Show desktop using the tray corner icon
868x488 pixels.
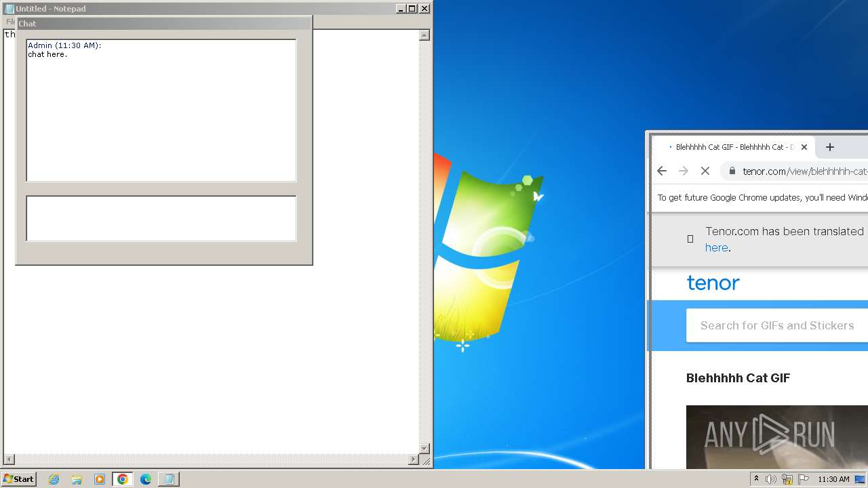coord(860,479)
